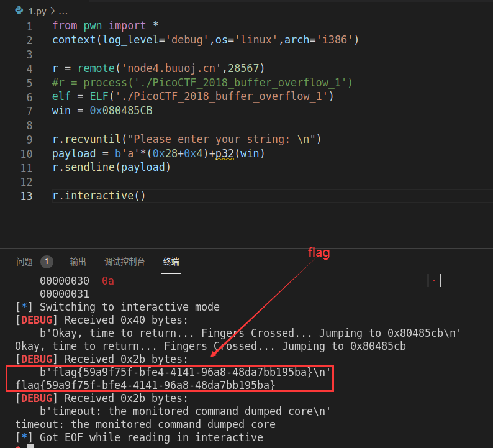Place cursor on 'from pwn import *' line

[x=105, y=25]
